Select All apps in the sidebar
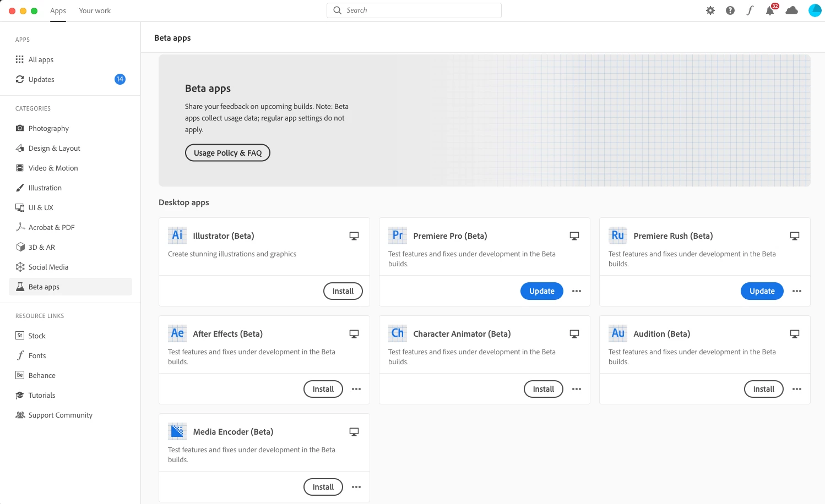The width and height of the screenshot is (825, 504). 70,59
